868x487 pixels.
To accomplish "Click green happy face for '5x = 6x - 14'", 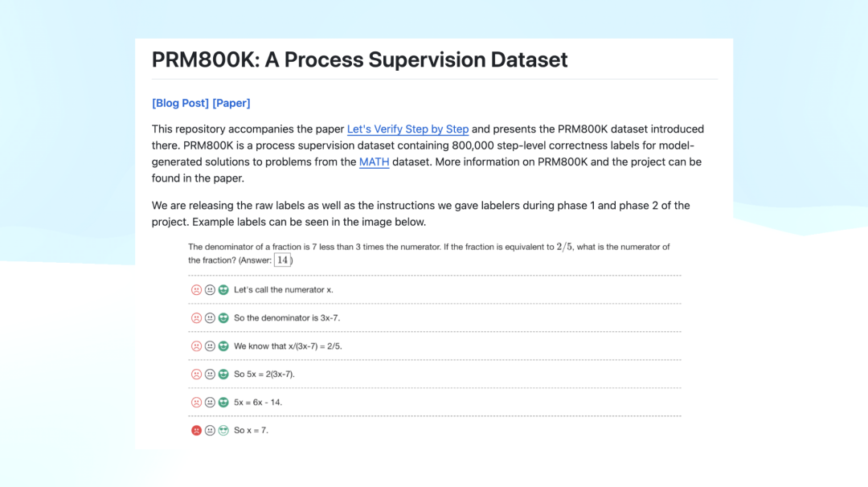I will coord(223,403).
